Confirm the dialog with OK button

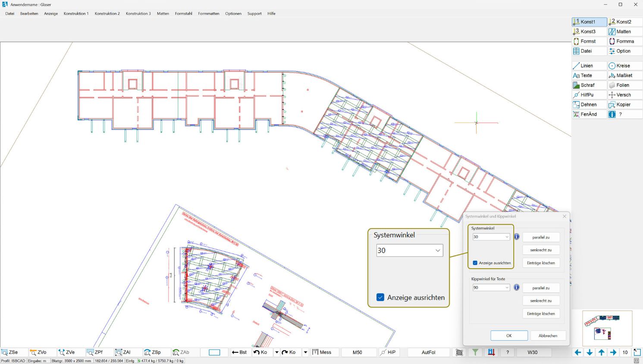509,335
